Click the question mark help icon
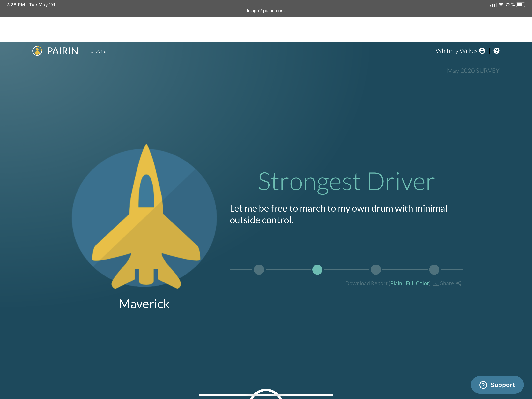Viewport: 532px width, 399px height. click(496, 51)
